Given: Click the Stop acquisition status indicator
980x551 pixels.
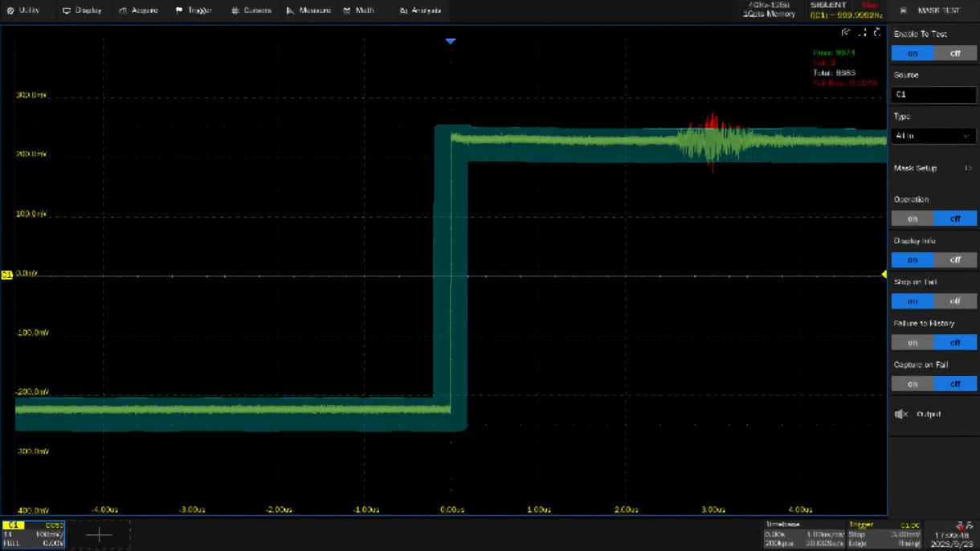Looking at the screenshot, I should [869, 6].
